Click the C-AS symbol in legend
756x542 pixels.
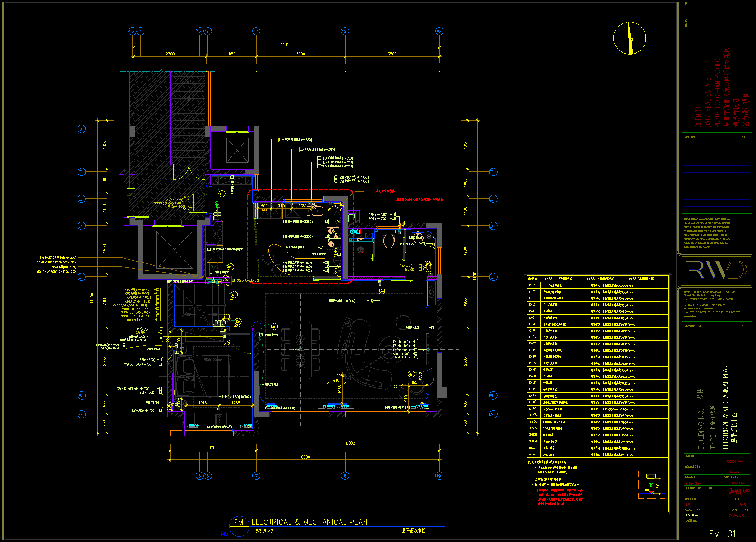click(x=532, y=395)
